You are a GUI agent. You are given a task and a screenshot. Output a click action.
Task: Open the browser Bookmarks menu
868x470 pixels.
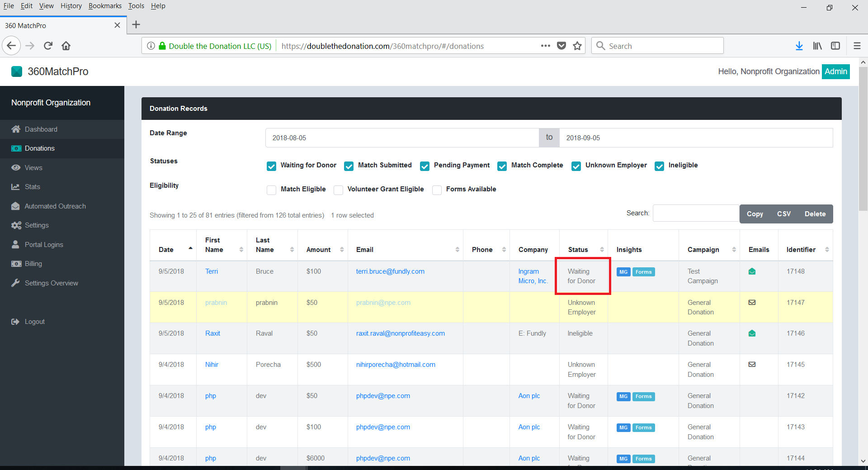105,6
